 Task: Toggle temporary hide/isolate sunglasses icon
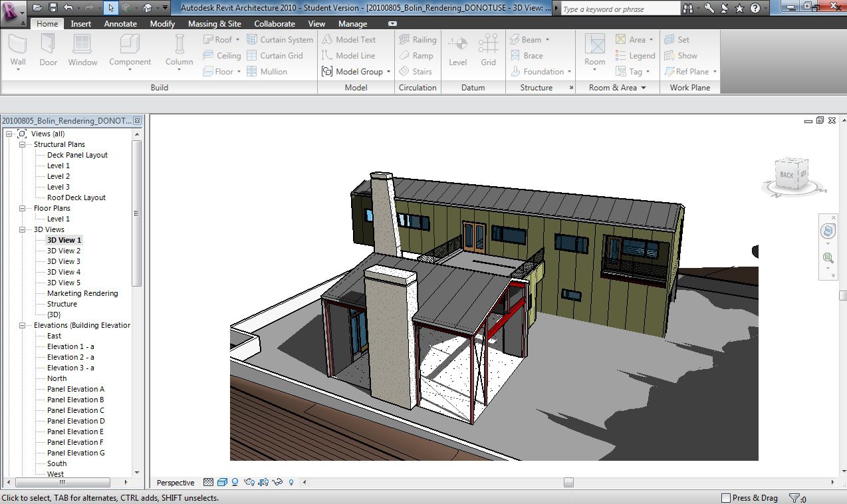pos(278,483)
